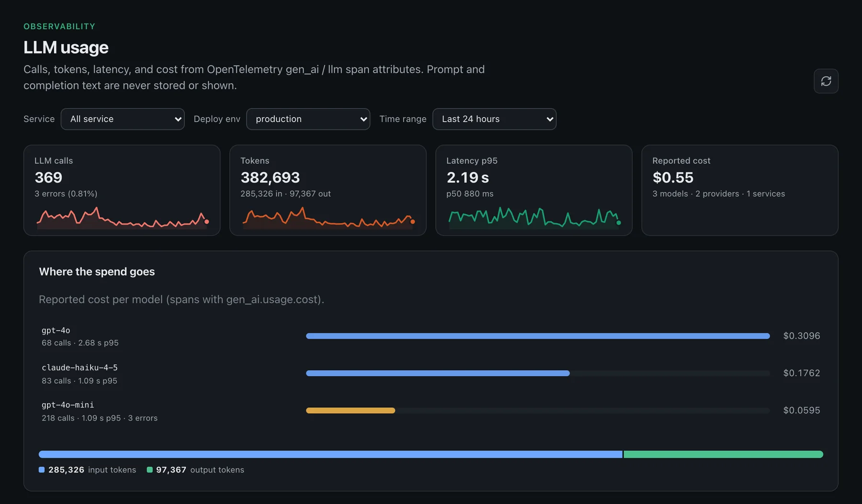The width and height of the screenshot is (862, 504).
Task: Click the refresh icon button
Action: coord(826,81)
